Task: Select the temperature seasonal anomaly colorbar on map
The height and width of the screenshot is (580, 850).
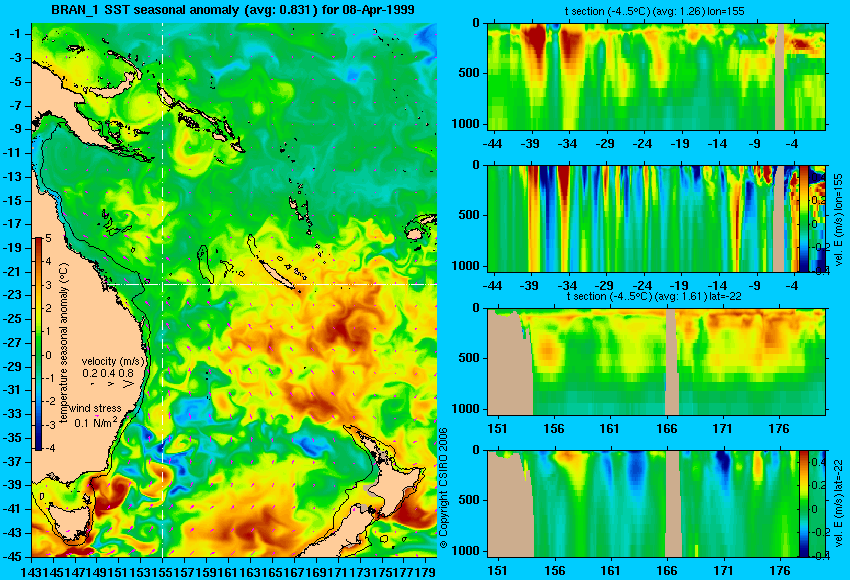Action: pyautogui.click(x=39, y=344)
